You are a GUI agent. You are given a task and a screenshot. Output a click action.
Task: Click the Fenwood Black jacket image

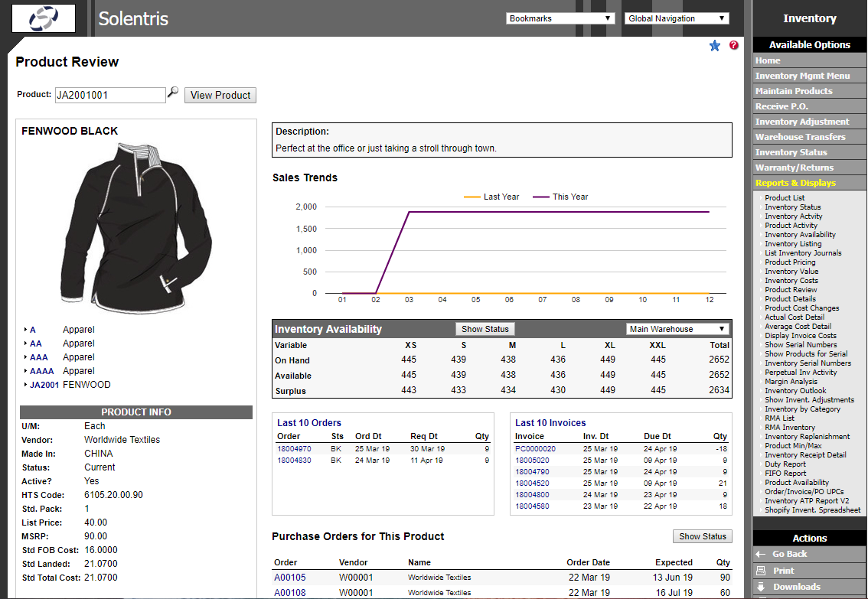pos(136,229)
